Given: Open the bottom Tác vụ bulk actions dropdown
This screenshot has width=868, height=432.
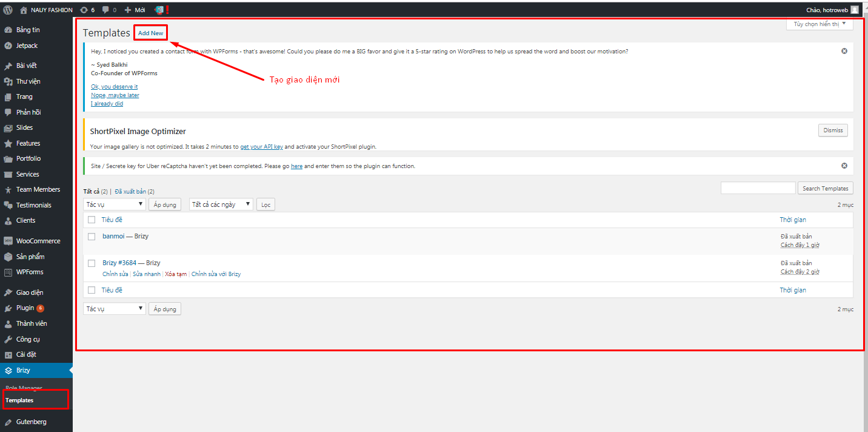Looking at the screenshot, I should click(115, 309).
